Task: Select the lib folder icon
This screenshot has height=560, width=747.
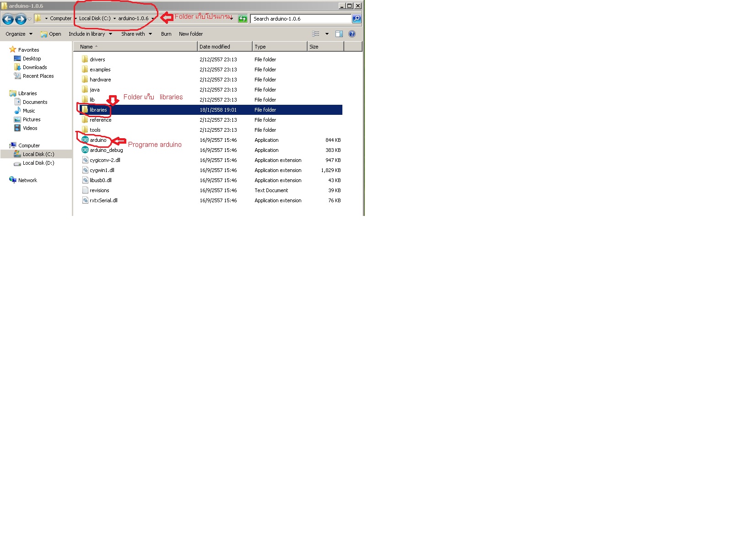Action: pos(85,99)
